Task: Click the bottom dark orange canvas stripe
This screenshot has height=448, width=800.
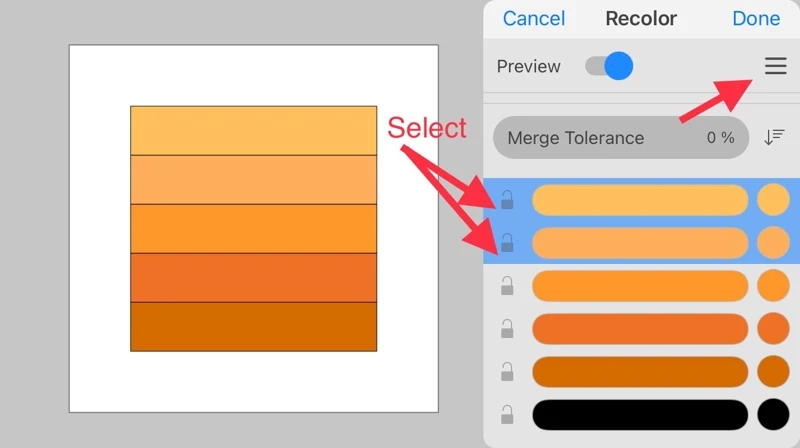Action: [253, 327]
